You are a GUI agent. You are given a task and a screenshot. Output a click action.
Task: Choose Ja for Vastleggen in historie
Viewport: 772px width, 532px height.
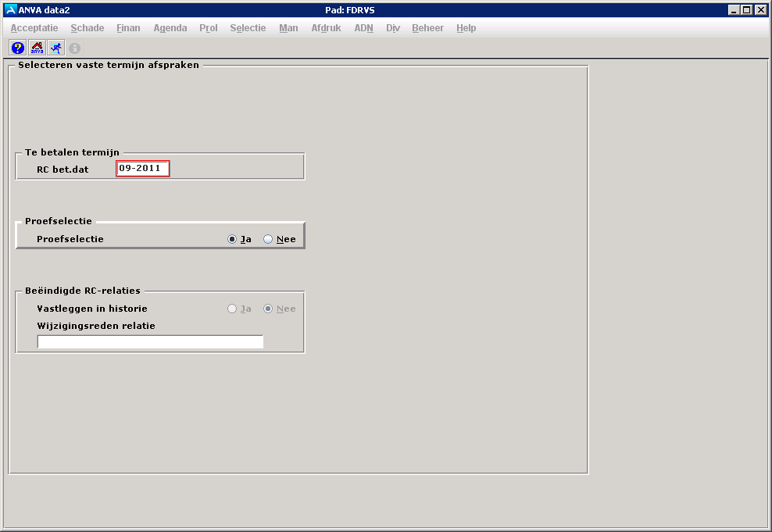232,309
